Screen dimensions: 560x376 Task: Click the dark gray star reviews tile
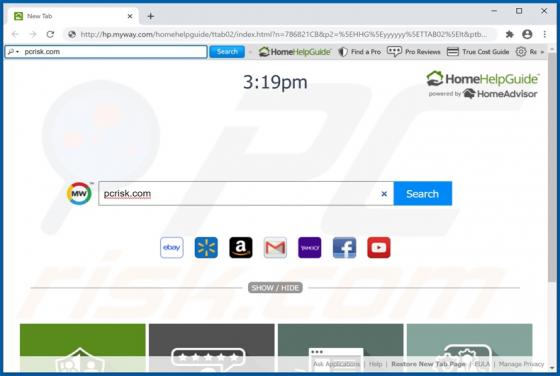(x=212, y=348)
